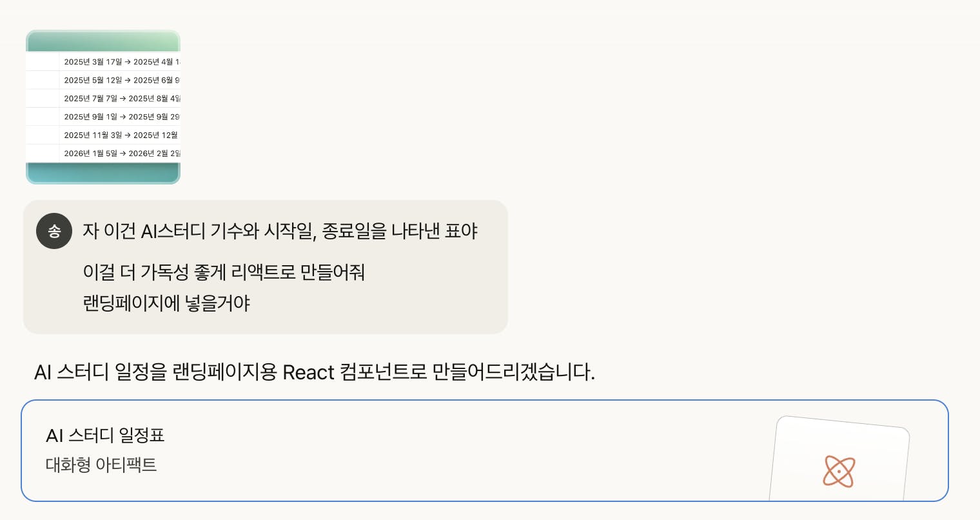Click the 대화형 아티팩트 subtitle label
Viewport: 980px width, 520px height.
coord(101,465)
